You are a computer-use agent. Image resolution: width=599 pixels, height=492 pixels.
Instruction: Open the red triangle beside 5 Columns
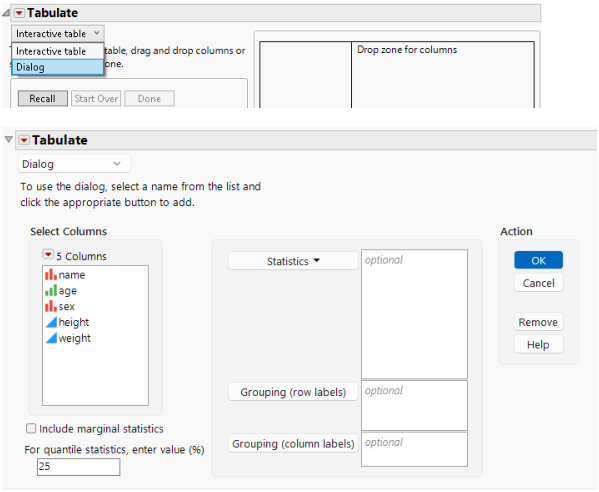click(48, 255)
